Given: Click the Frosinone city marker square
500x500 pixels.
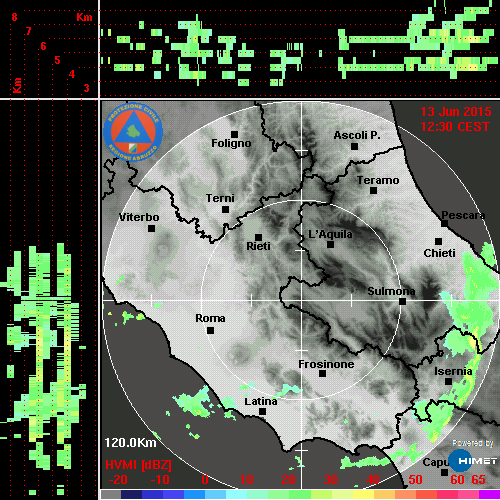Looking at the screenshot, I should [322, 374].
